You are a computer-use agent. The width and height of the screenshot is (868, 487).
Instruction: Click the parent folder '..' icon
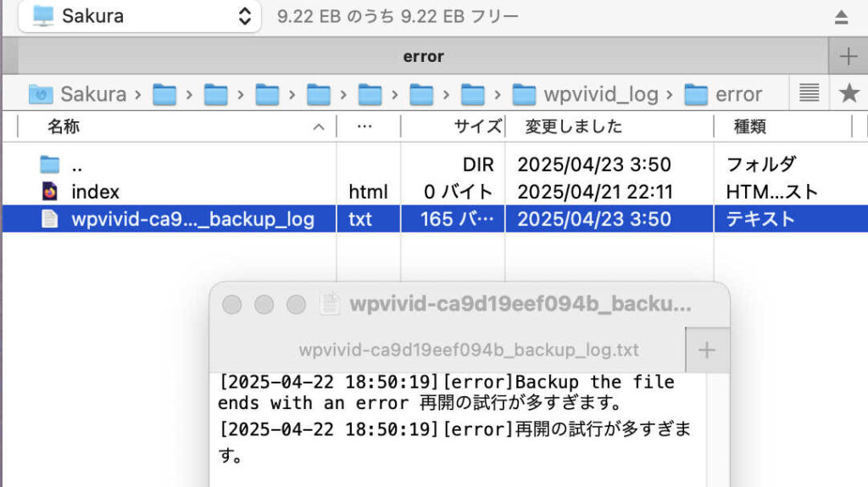coord(50,165)
